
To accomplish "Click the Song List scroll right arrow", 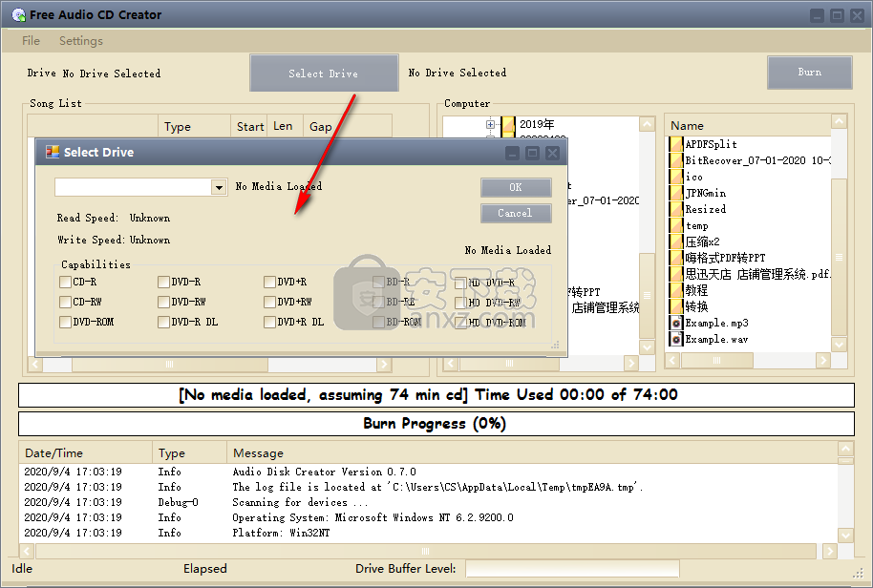I will pyautogui.click(x=384, y=365).
